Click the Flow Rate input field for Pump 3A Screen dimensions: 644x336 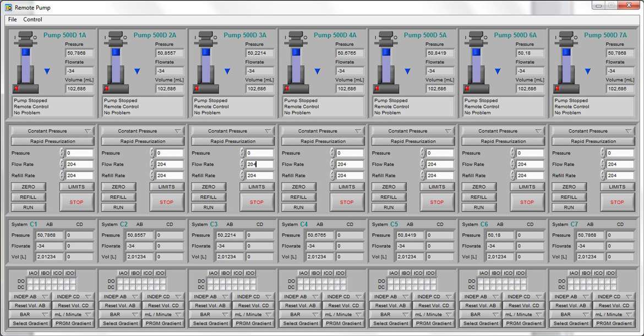(x=260, y=164)
